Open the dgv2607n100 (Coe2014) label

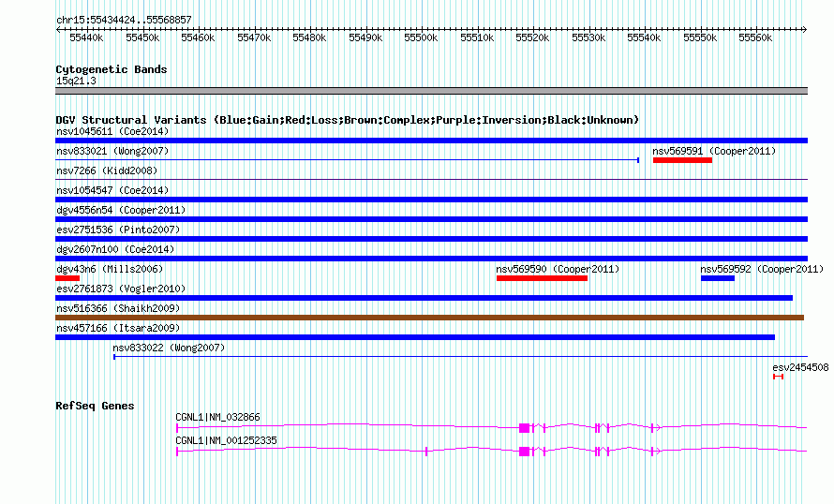click(x=115, y=249)
